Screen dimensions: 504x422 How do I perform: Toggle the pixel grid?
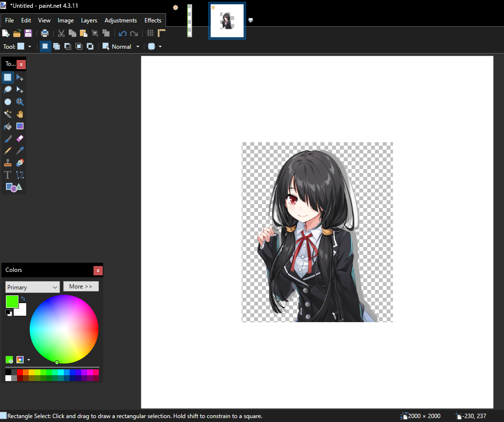click(x=150, y=33)
